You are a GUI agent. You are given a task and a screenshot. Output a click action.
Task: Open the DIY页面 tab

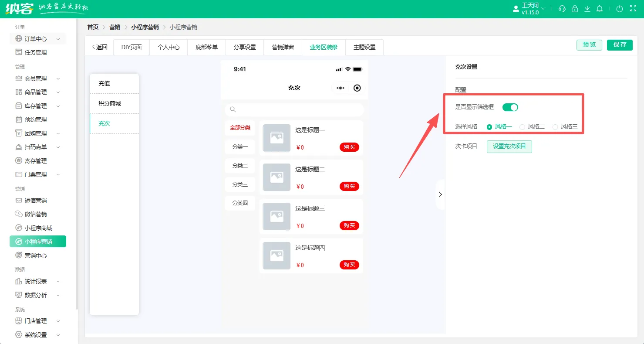[x=131, y=47]
